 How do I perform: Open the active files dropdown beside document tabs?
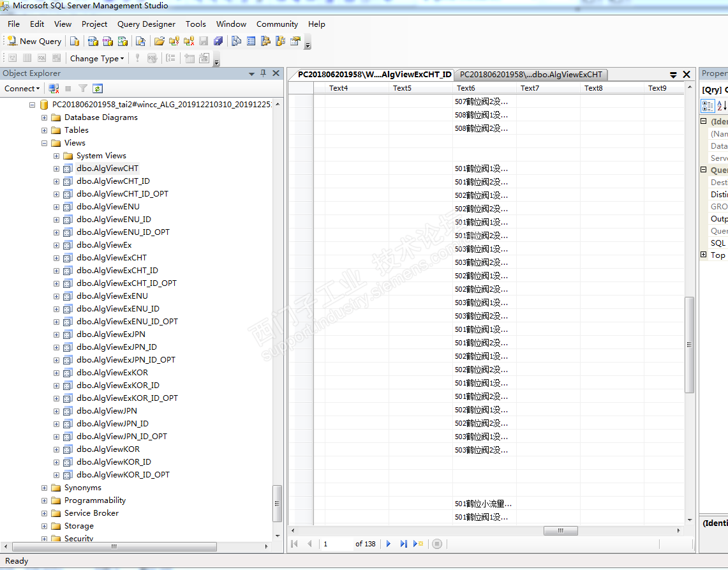click(673, 74)
